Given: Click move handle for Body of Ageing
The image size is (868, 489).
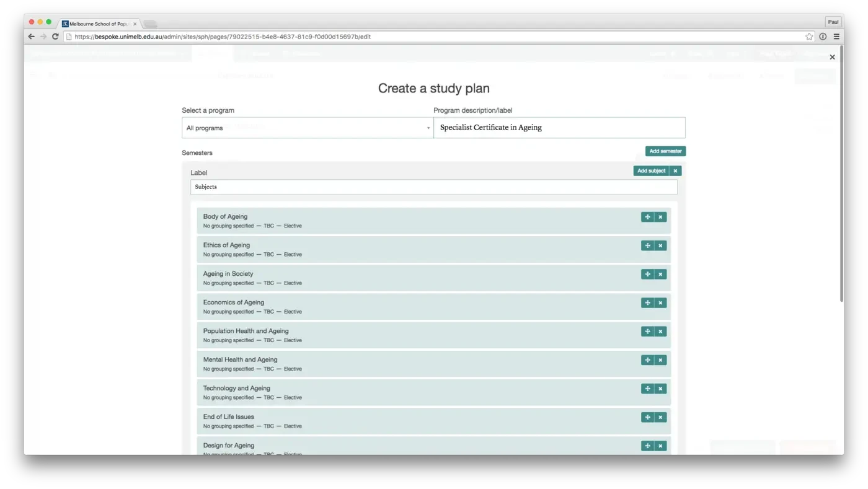Looking at the screenshot, I should point(647,217).
